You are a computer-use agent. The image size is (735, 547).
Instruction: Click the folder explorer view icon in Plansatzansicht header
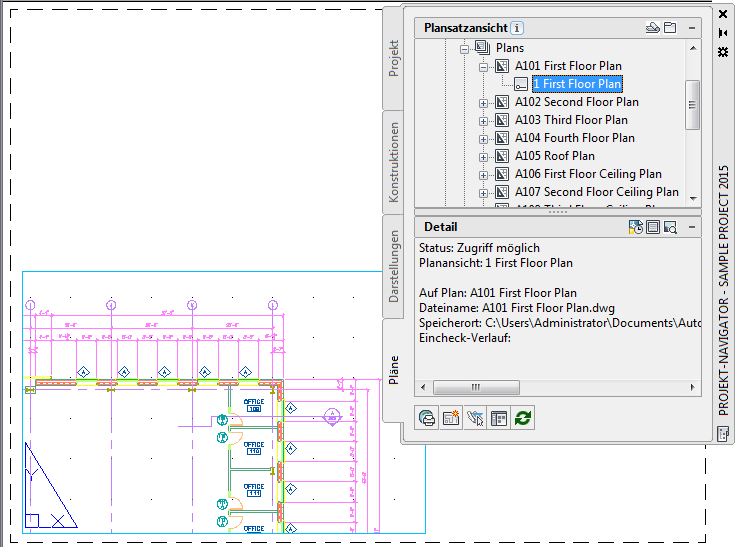pos(670,28)
